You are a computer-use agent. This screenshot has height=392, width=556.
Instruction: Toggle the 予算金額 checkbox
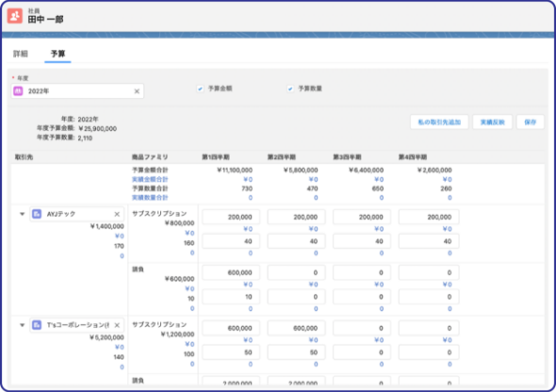[200, 89]
